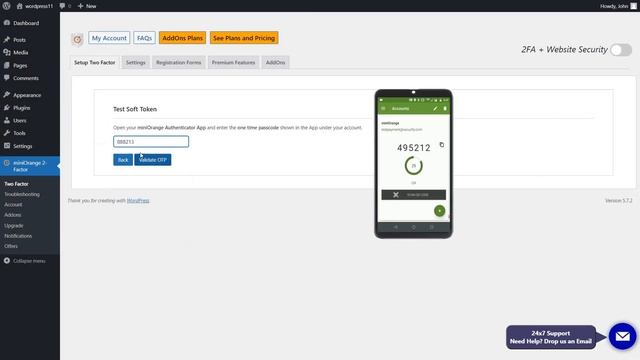Image resolution: width=640 pixels, height=360 pixels.
Task: Open the Howdy, John user menu
Action: point(618,6)
